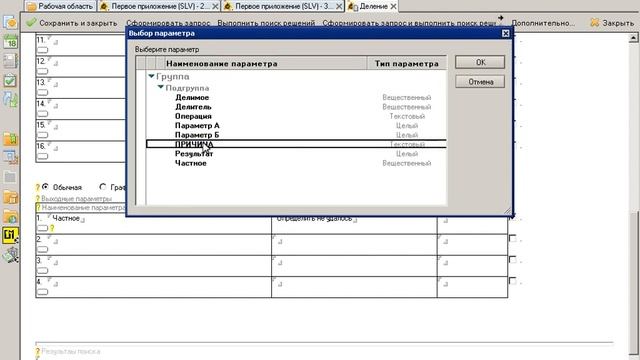Open the calendar icon showing 18 in sidebar
This screenshot has height=360, width=640.
[x=10, y=42]
